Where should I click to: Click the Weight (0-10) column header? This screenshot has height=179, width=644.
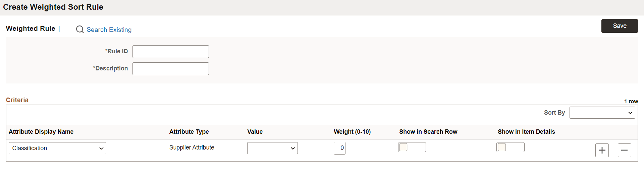tap(352, 132)
